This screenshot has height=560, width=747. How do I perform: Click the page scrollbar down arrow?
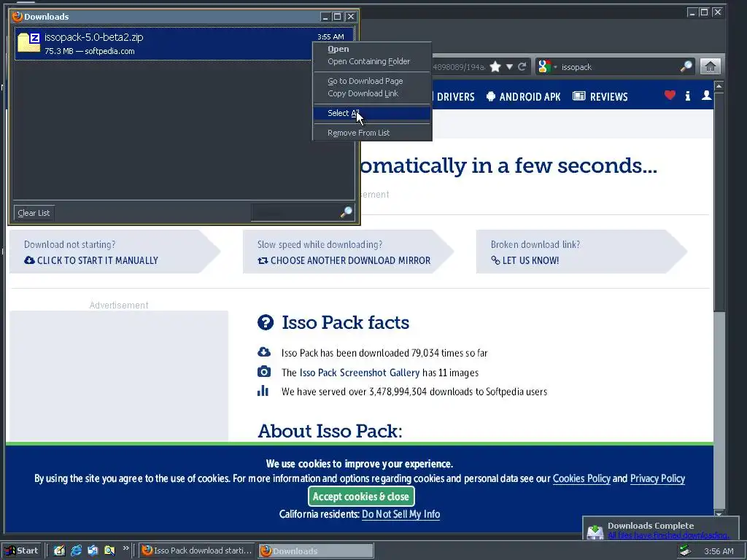pos(719,513)
